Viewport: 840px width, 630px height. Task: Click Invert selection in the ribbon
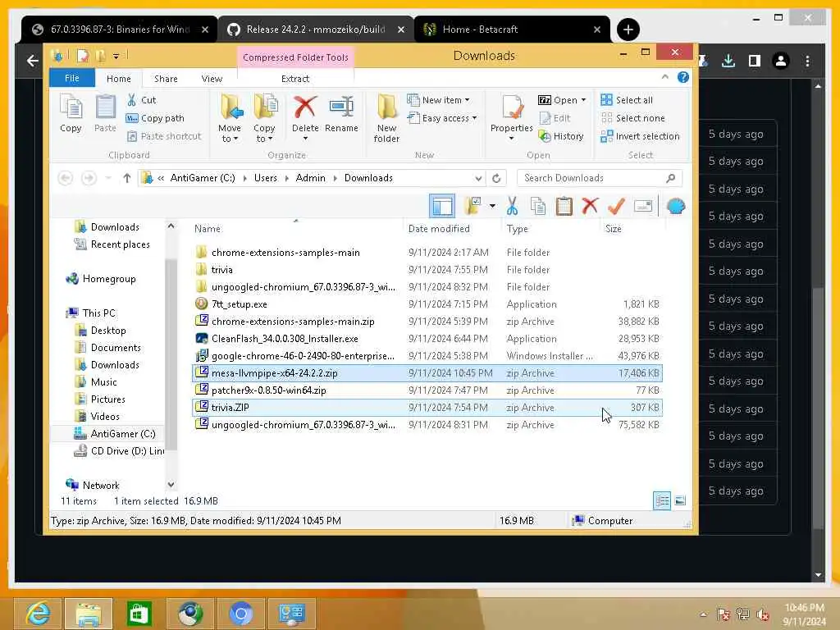[640, 136]
